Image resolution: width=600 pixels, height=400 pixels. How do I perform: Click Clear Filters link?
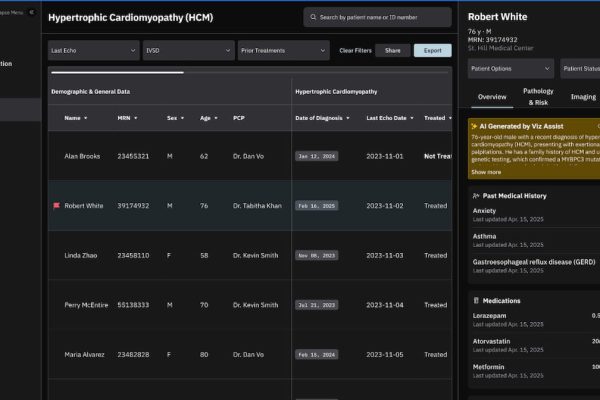coord(355,50)
